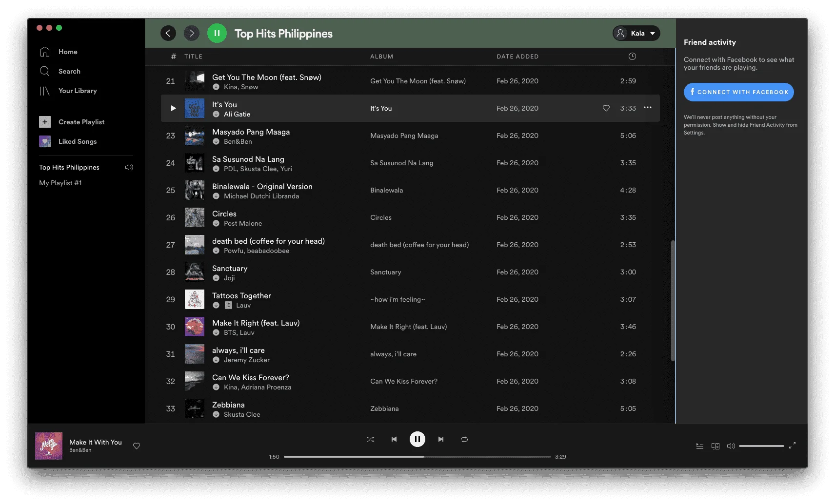
Task: Open artist Michael Dutchi Libranda
Action: click(261, 196)
